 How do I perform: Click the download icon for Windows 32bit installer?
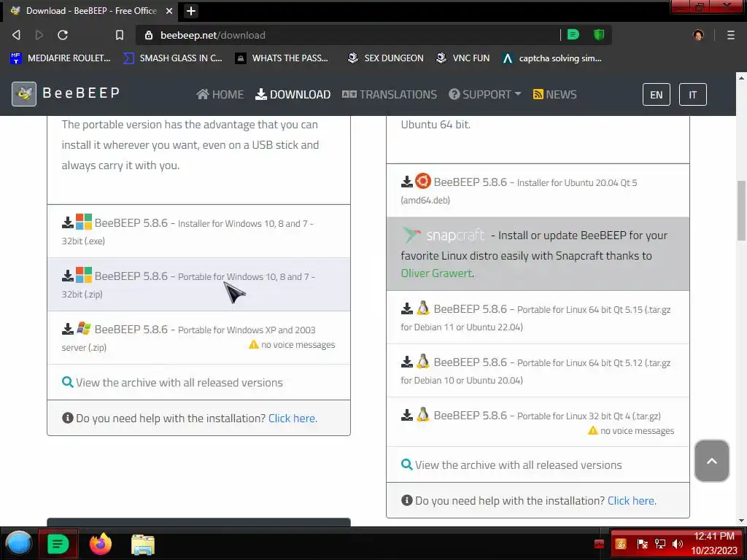(x=68, y=222)
